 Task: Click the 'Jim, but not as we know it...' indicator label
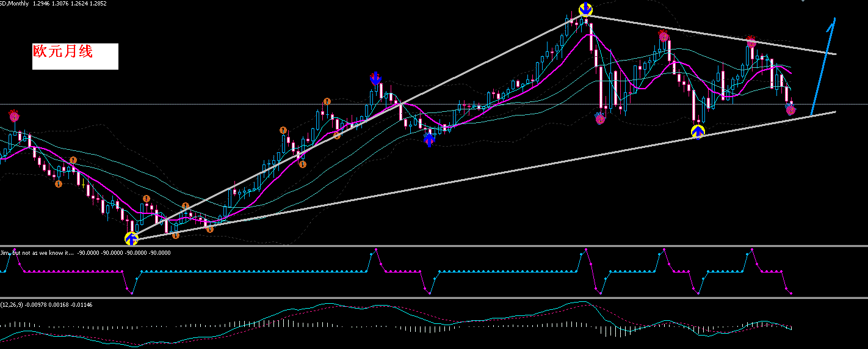(37, 252)
